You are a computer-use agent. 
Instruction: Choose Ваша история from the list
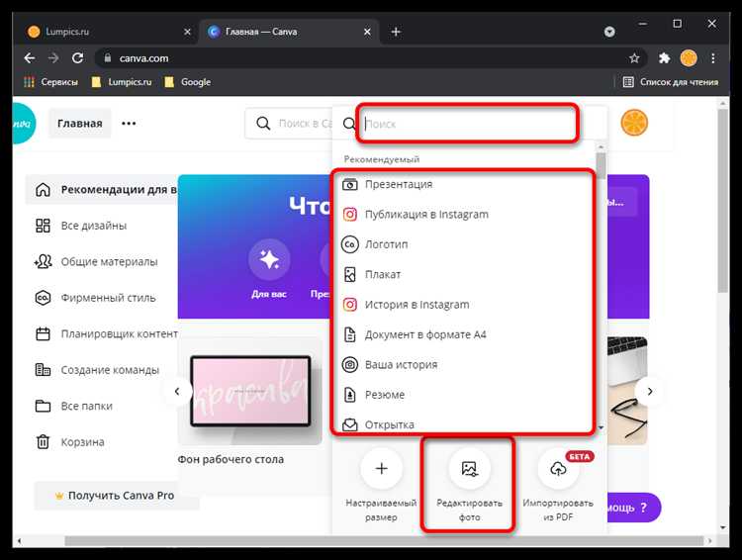coord(464,364)
